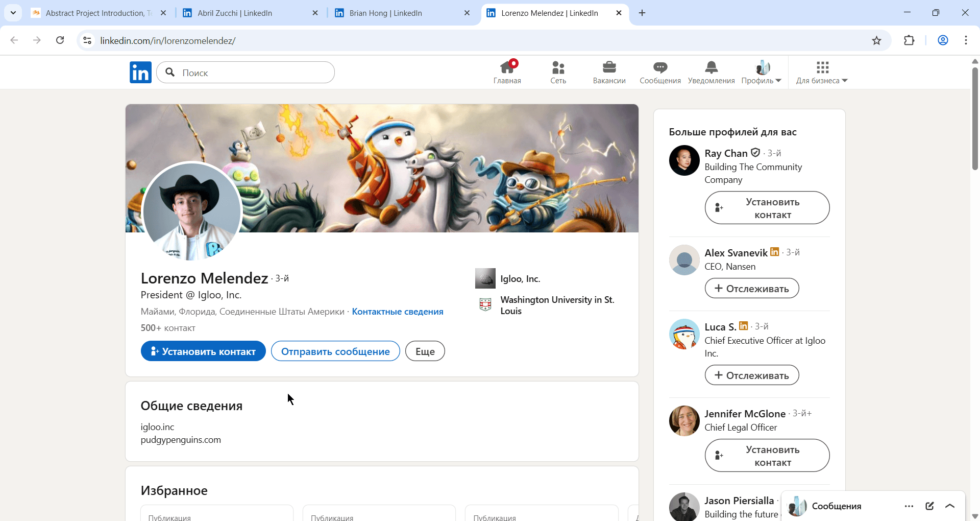Click the address bar URL
The image size is (980, 521).
click(168, 40)
